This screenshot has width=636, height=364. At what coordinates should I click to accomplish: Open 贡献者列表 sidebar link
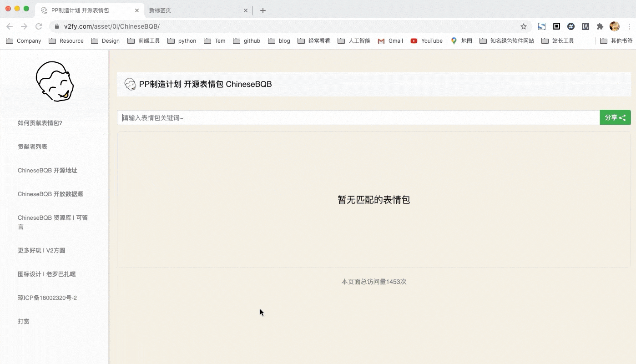click(x=32, y=147)
